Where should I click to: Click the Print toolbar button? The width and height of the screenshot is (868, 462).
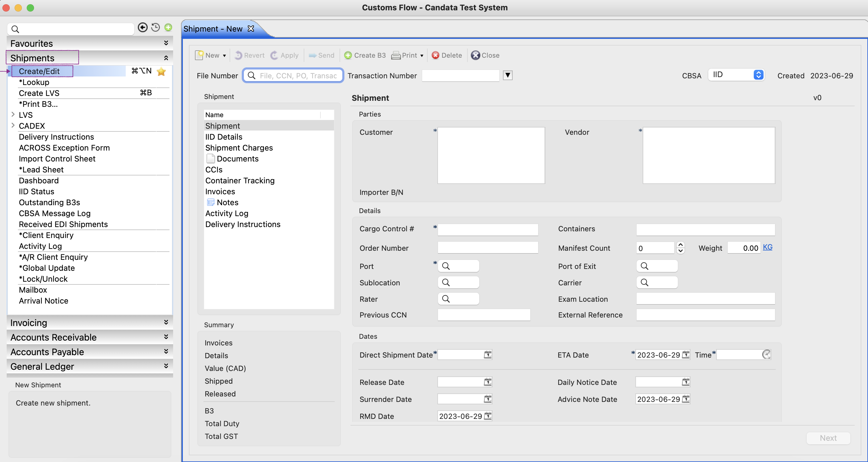(404, 55)
